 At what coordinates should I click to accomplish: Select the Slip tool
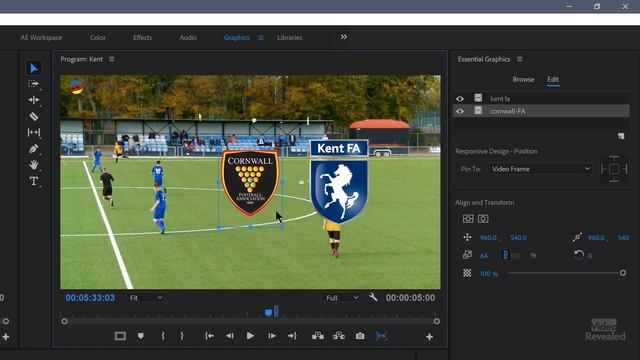(x=33, y=133)
